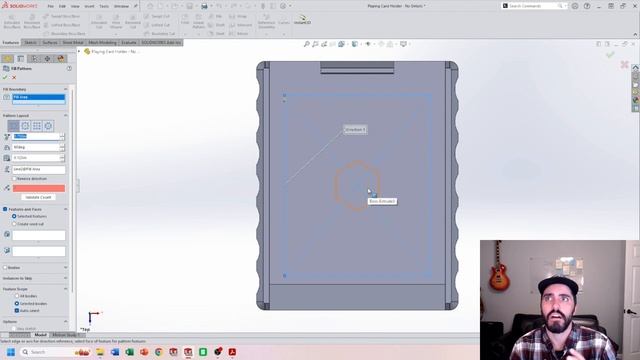Open Acrobat from the taskbar
The height and width of the screenshot is (360, 640).
pos(232,352)
